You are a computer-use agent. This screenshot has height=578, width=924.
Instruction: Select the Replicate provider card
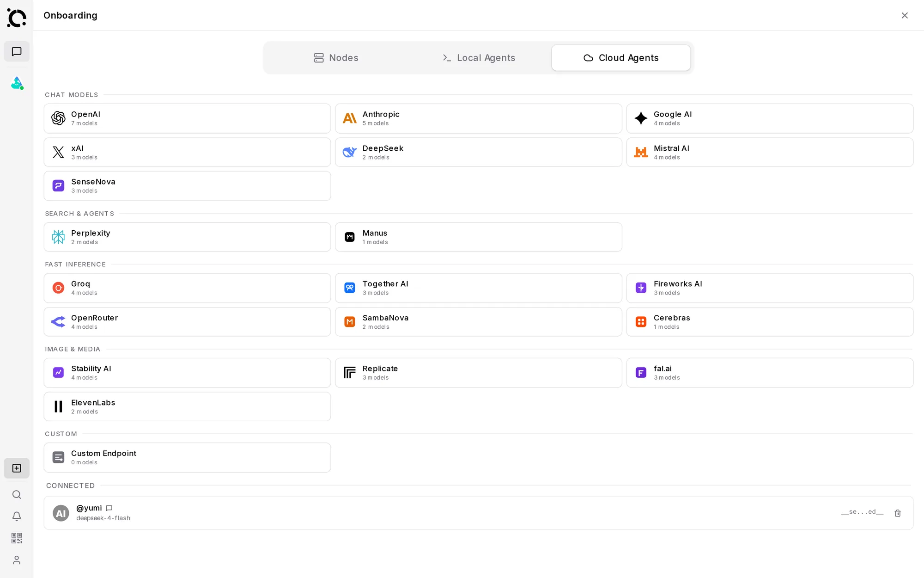[479, 373]
